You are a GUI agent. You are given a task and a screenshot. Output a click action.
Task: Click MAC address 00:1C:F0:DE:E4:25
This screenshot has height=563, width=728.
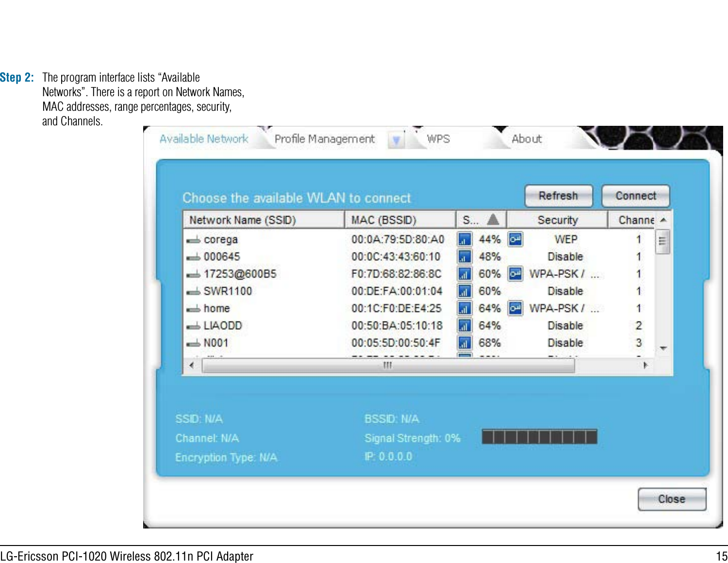[x=397, y=308]
